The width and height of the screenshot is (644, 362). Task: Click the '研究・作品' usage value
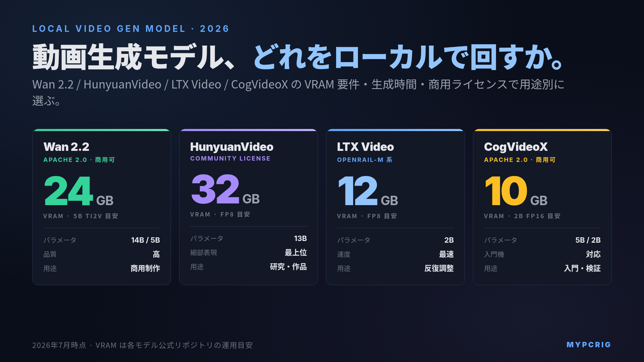288,267
